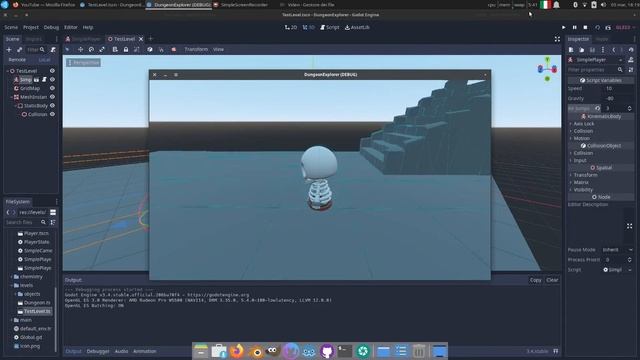Toggle visibility of CollisionShape node
This screenshot has width=640, height=360.
52,114
